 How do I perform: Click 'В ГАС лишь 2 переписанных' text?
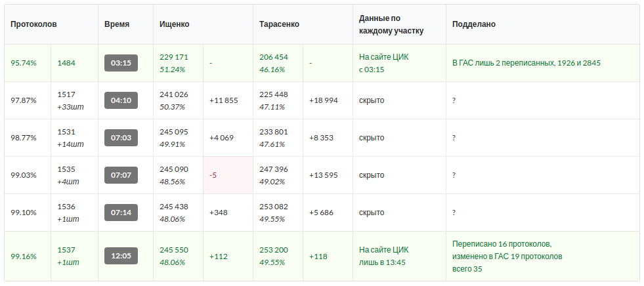(x=526, y=63)
